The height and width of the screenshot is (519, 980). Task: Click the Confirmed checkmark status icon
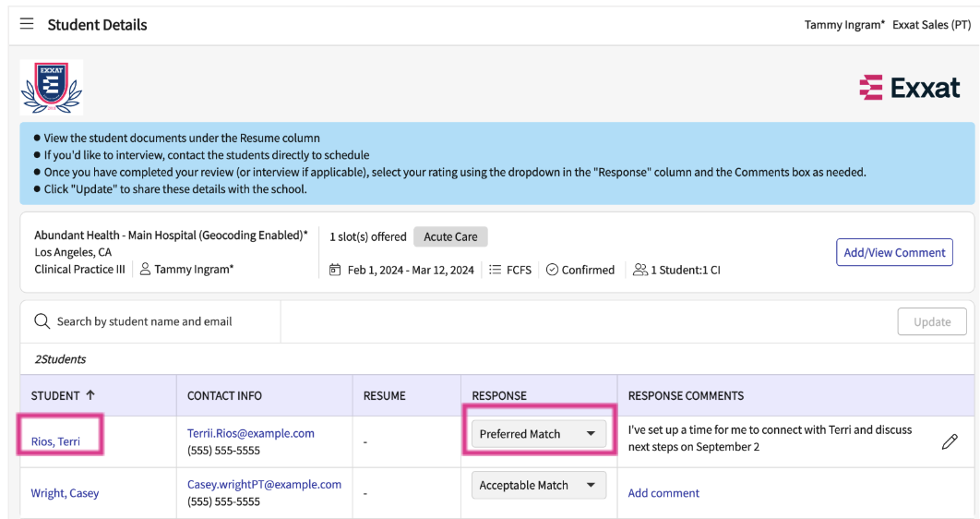(x=552, y=270)
